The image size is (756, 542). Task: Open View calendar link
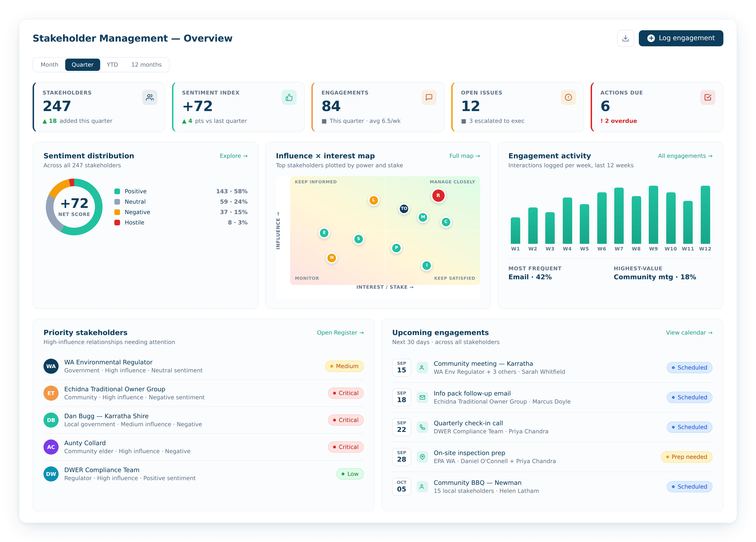(689, 333)
